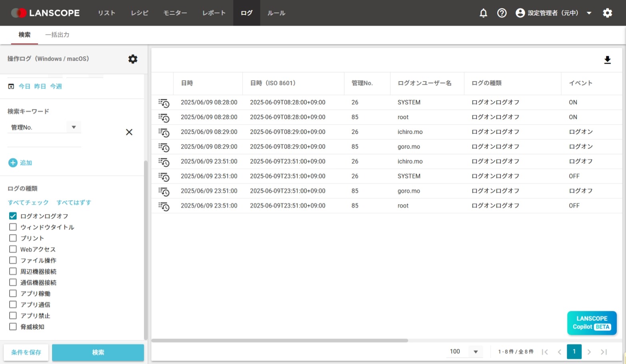Screen dimensions: 626x364
Task: Click the すべてチェック link
Action: tap(28, 203)
